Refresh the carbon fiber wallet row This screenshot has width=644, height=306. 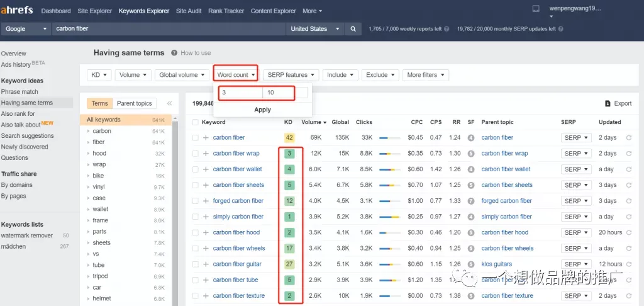[x=628, y=169]
